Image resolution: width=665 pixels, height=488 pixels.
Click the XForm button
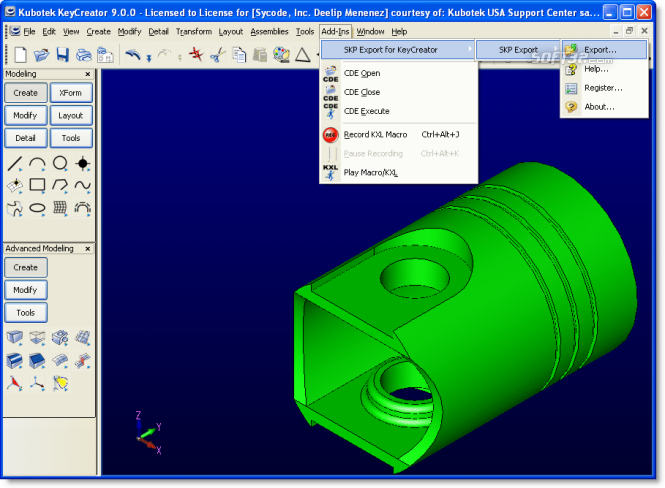(x=71, y=93)
